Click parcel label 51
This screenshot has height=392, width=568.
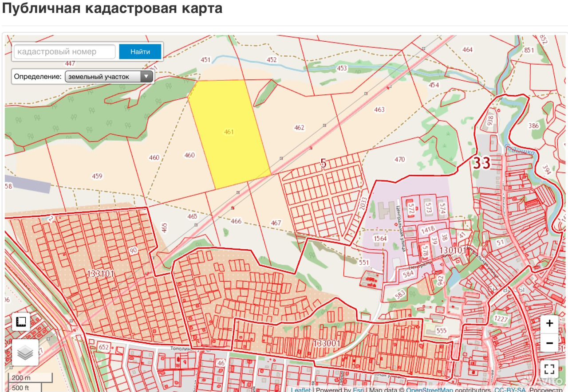click(x=501, y=242)
